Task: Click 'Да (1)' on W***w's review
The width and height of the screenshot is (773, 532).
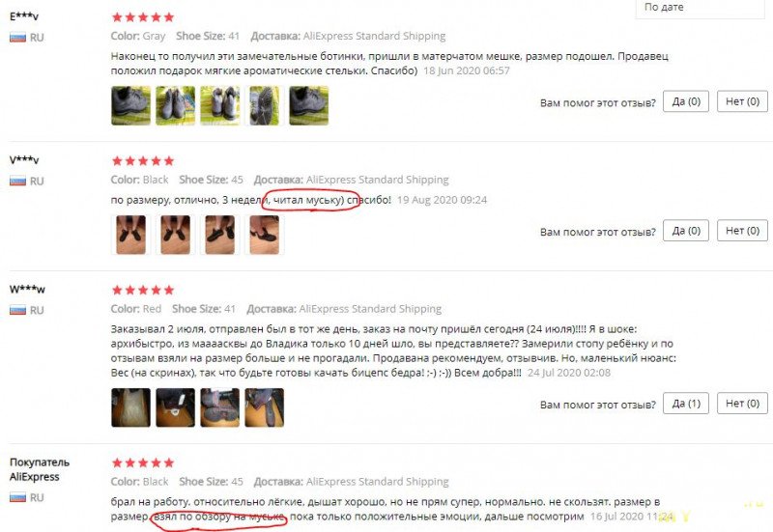Action: [x=686, y=404]
